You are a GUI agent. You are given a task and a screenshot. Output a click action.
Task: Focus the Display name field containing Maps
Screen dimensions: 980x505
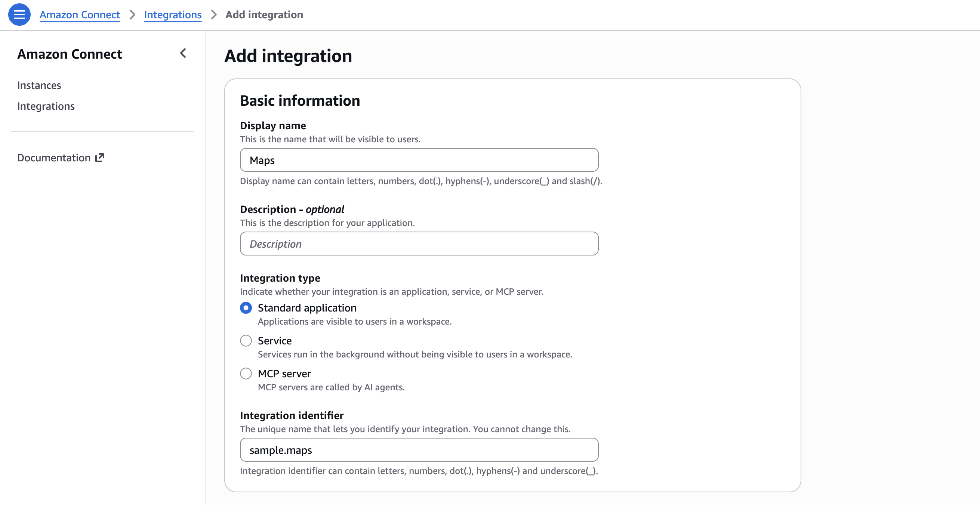point(419,160)
